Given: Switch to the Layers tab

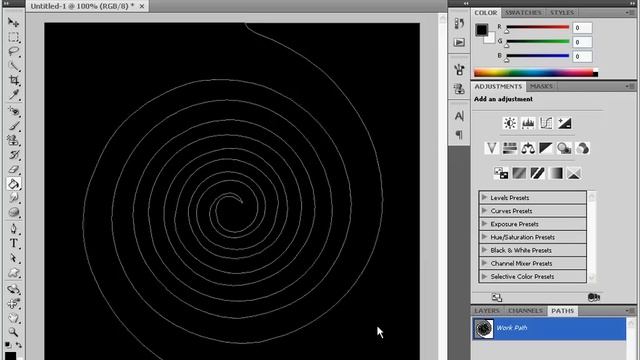Looking at the screenshot, I should (x=487, y=311).
